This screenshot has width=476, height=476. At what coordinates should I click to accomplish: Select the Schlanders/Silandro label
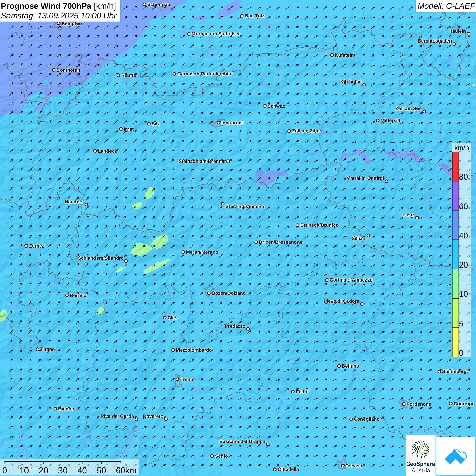[x=101, y=258]
